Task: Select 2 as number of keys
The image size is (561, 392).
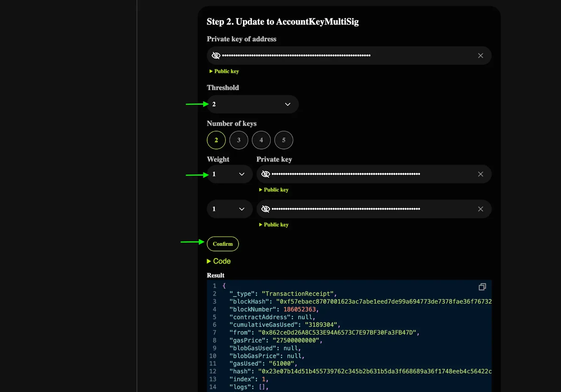Action: (x=216, y=140)
